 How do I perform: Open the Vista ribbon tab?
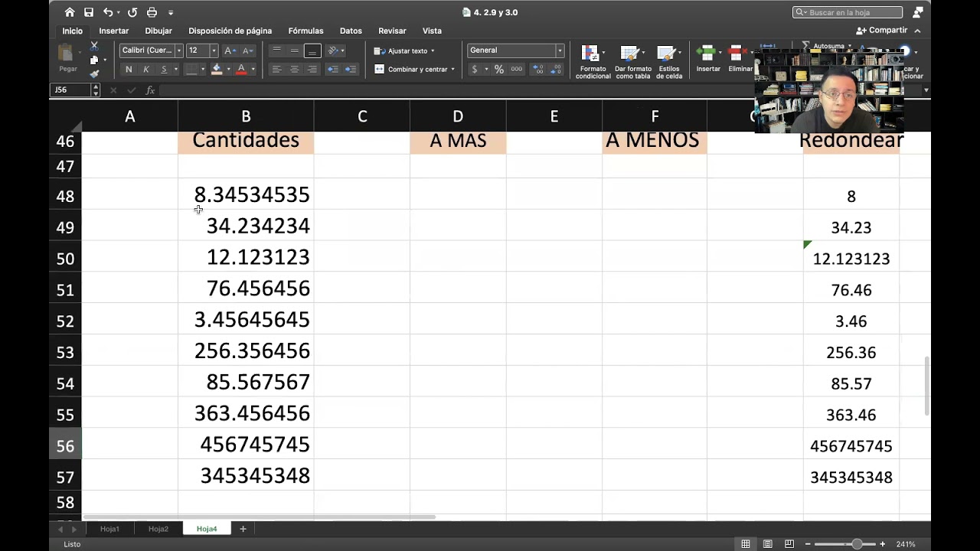pyautogui.click(x=432, y=31)
